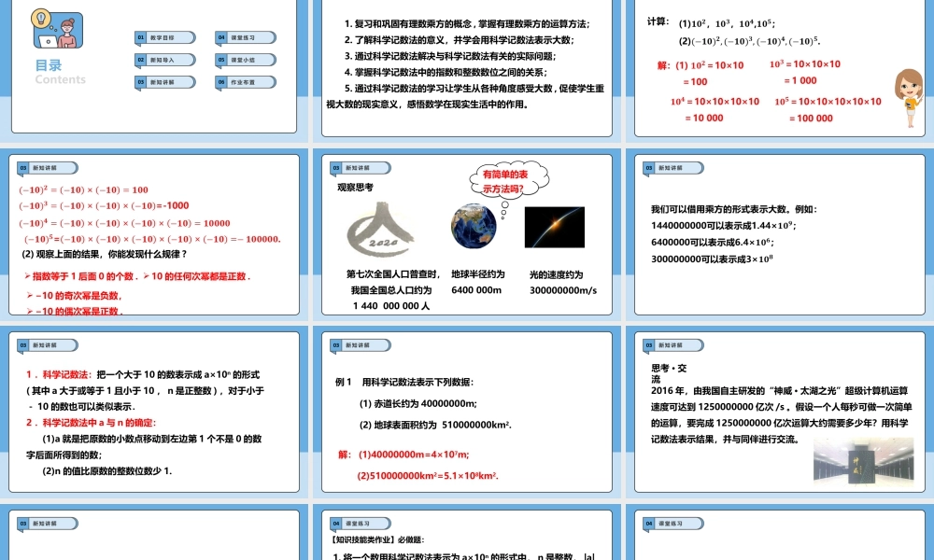Open the "04 课堂练习" navigation button

[246, 37]
